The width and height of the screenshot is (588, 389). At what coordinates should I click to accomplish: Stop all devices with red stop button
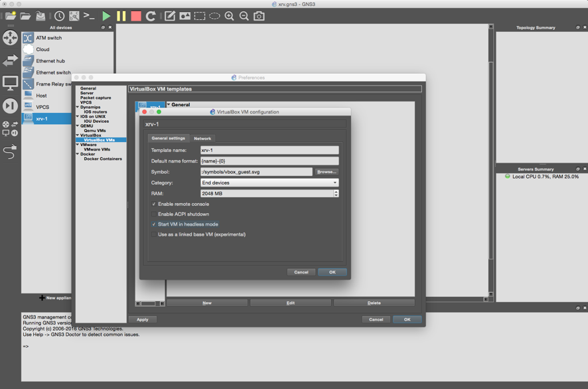pos(136,16)
